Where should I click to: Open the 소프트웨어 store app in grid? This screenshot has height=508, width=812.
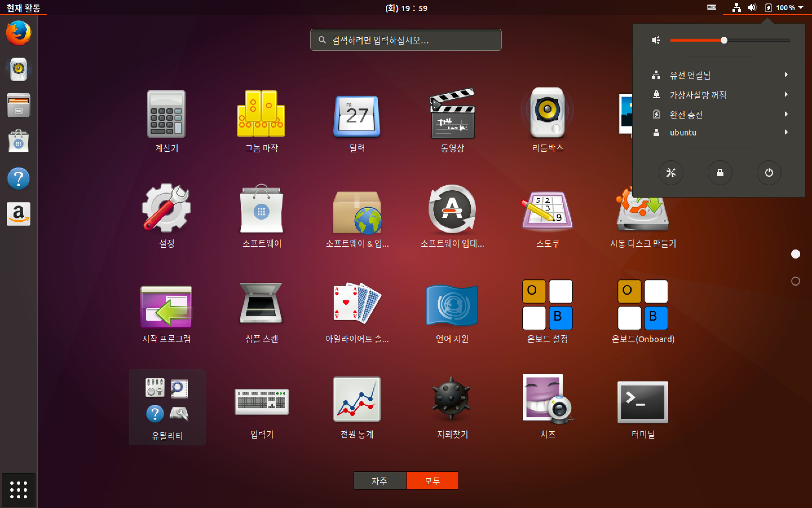coord(261,216)
